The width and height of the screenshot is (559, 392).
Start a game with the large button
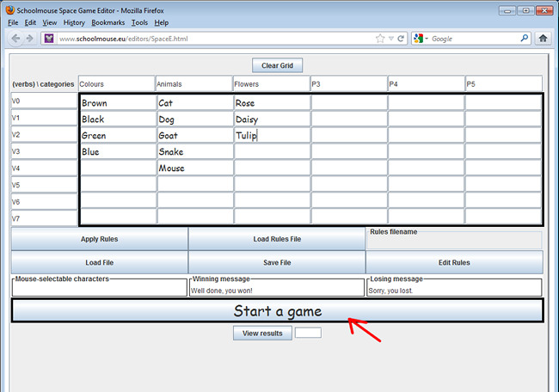[x=277, y=310]
